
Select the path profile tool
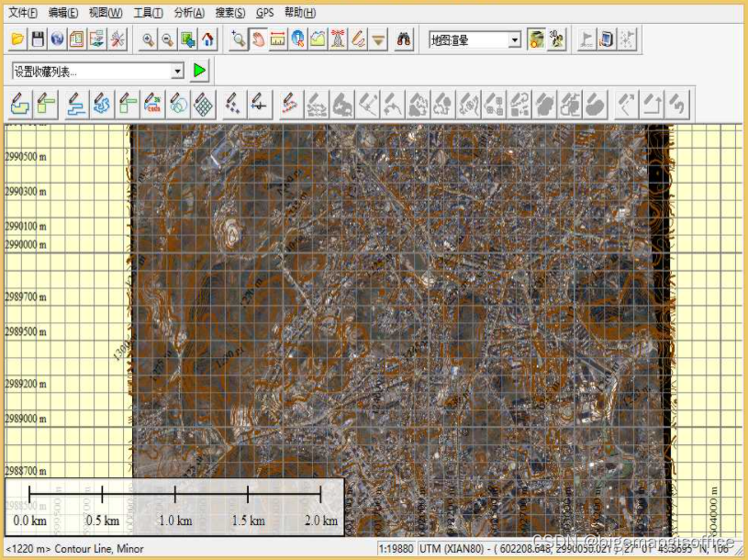click(318, 39)
